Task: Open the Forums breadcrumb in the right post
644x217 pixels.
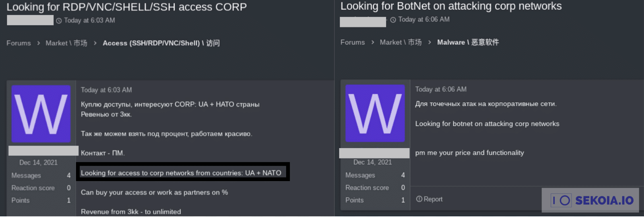Action: (x=353, y=42)
